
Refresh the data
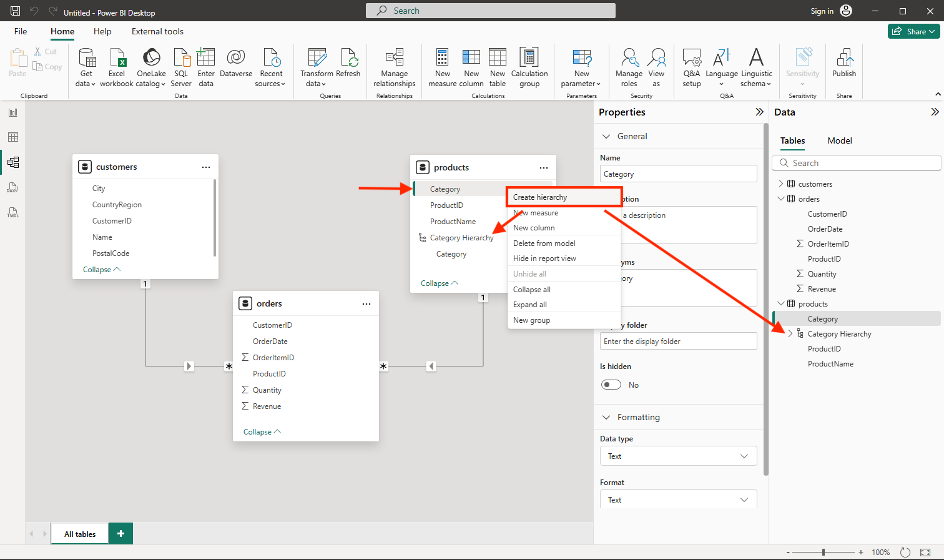coord(348,62)
